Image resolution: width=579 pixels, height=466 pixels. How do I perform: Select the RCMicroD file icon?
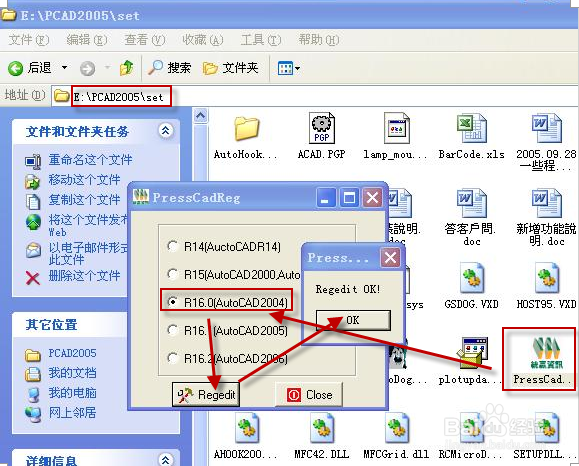[x=472, y=428]
